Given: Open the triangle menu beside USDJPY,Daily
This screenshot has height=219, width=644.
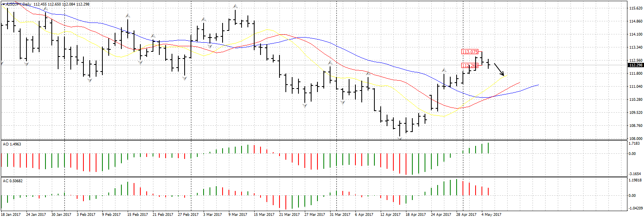Looking at the screenshot, I should [x=4, y=4].
